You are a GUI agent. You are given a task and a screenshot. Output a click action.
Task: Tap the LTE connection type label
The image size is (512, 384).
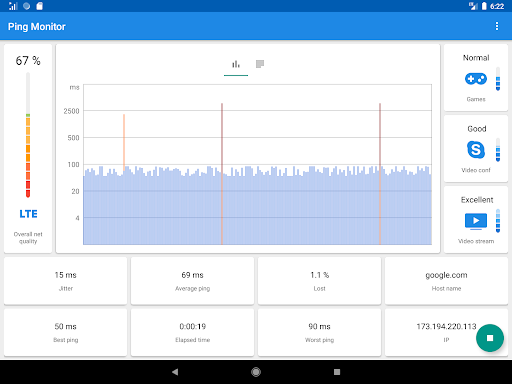[x=28, y=214]
